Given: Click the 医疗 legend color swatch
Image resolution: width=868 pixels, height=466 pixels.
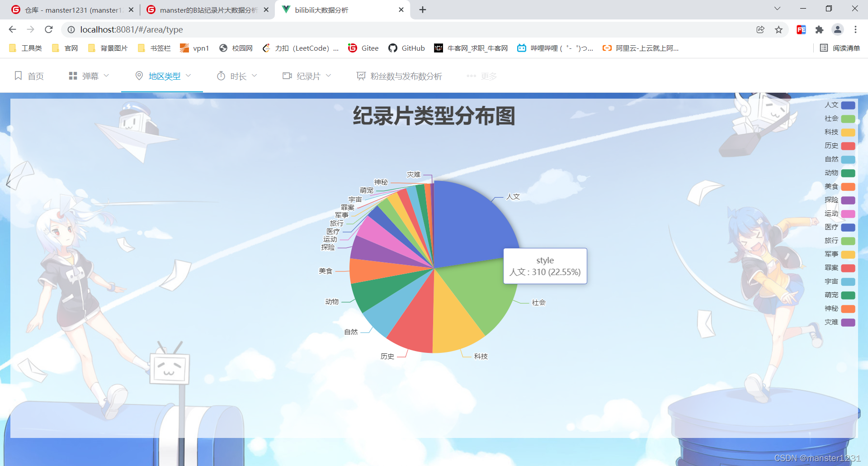Looking at the screenshot, I should click(x=848, y=228).
